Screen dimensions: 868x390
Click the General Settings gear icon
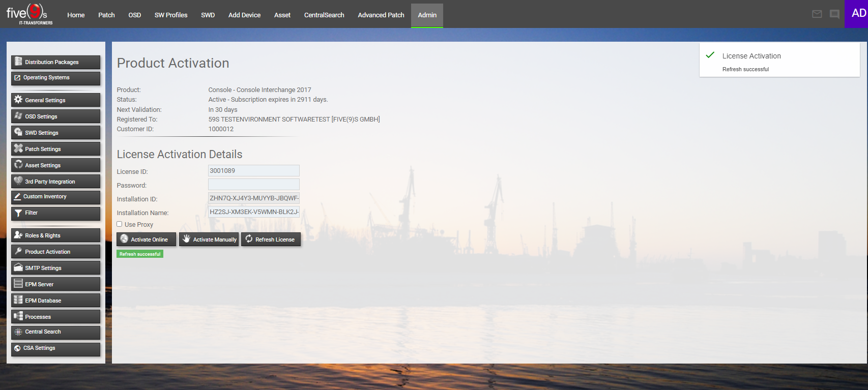click(18, 100)
